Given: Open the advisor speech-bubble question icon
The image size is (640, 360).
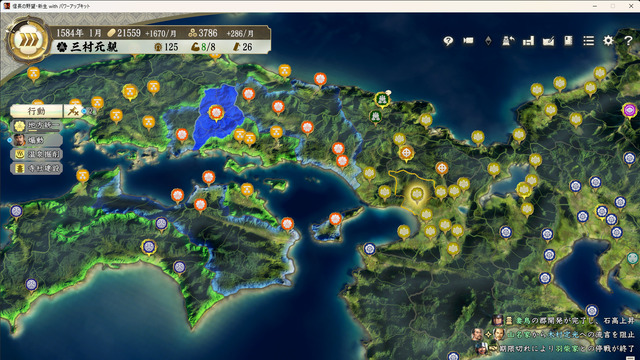Looking at the screenshot, I should 448,41.
